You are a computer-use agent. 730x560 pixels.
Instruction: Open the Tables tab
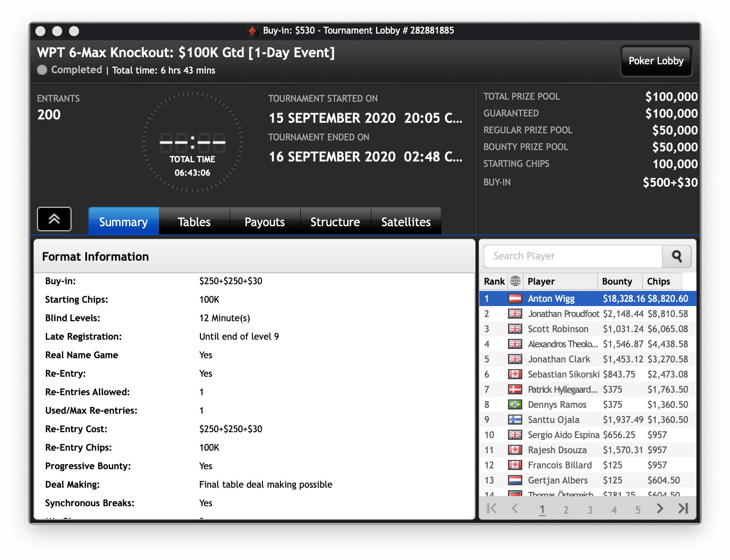pyautogui.click(x=194, y=222)
